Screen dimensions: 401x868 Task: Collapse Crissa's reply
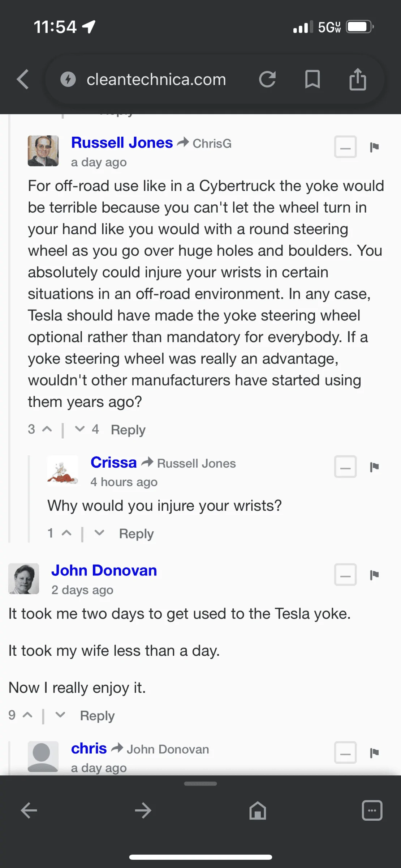click(345, 467)
